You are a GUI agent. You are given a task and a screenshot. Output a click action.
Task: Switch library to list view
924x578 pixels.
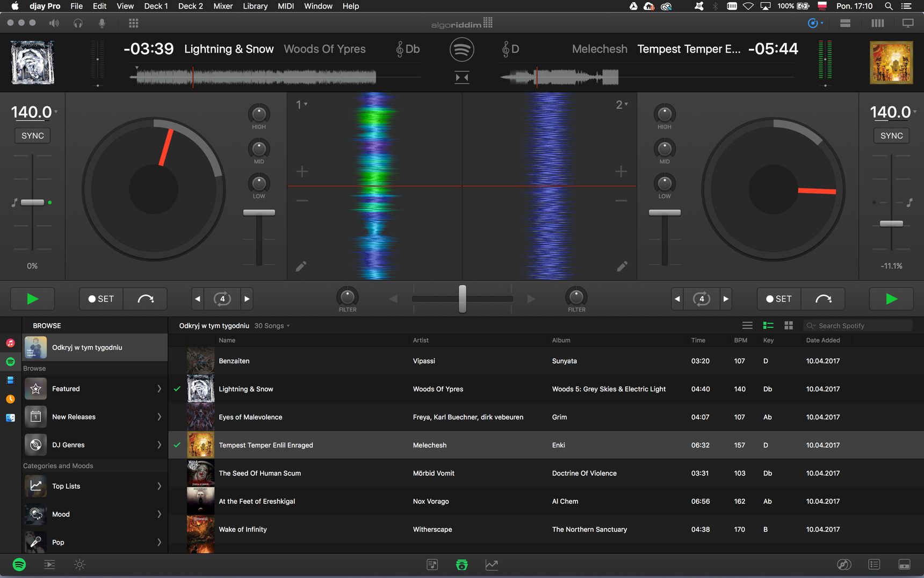point(747,325)
